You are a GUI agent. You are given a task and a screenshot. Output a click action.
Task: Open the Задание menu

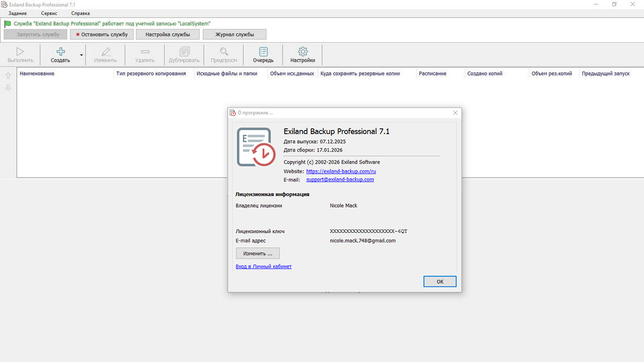(x=18, y=13)
